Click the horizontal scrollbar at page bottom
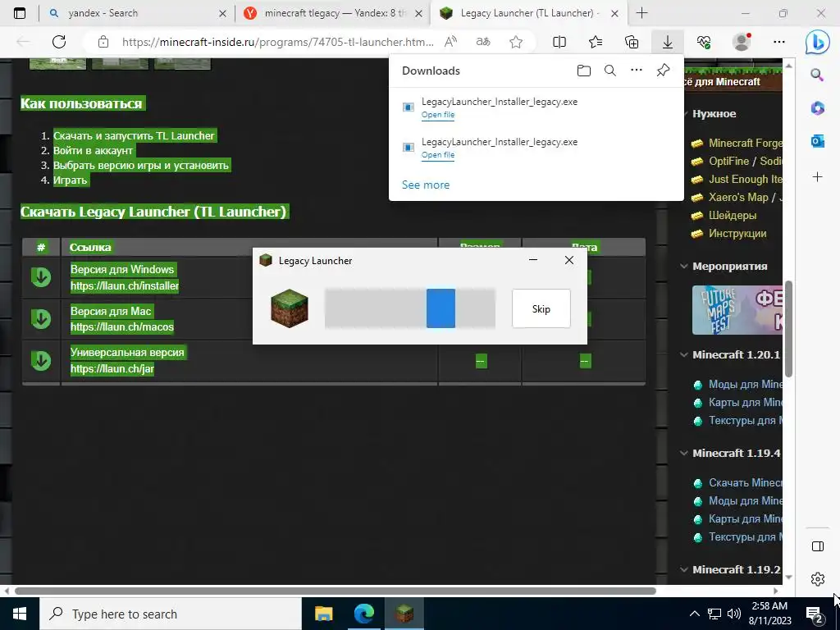 (336, 591)
